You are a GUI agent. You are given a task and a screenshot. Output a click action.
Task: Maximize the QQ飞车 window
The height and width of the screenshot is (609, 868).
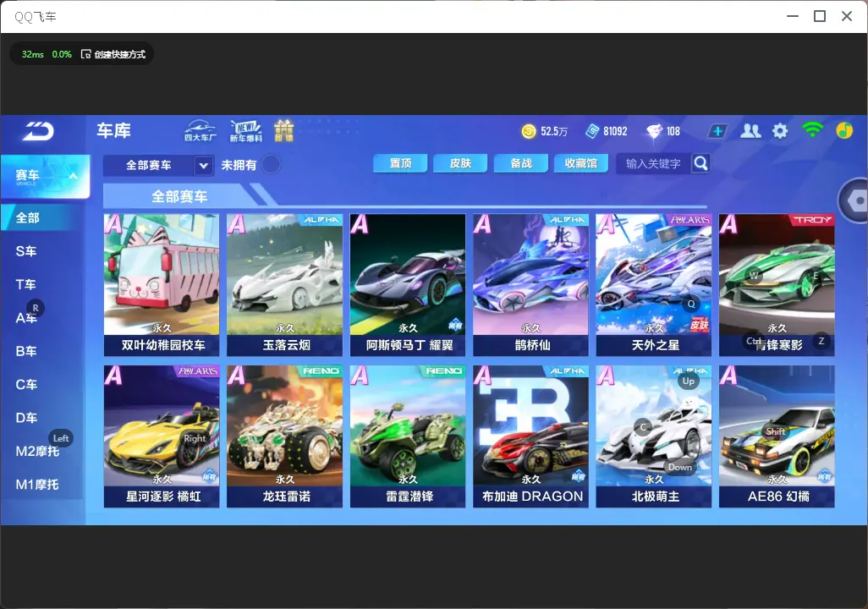tap(820, 16)
